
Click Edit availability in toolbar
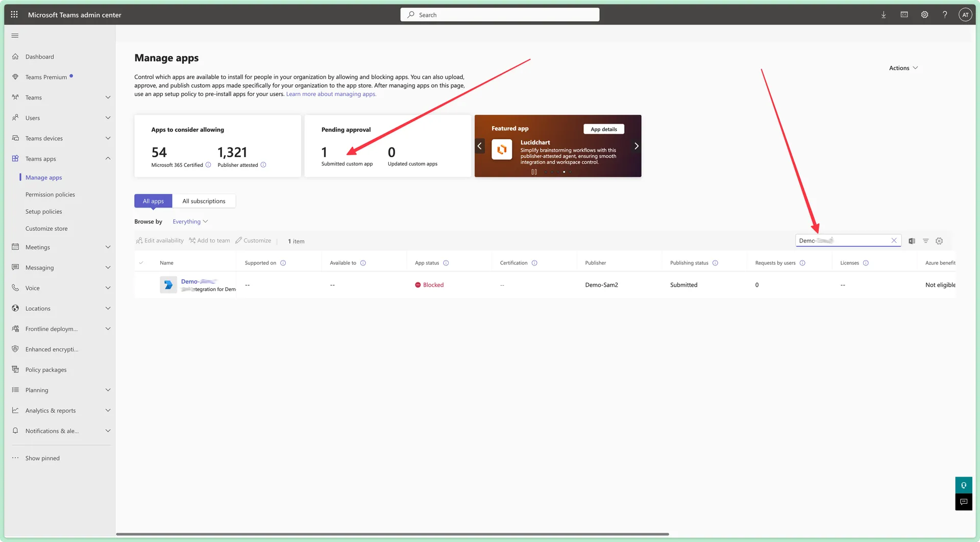pyautogui.click(x=160, y=240)
